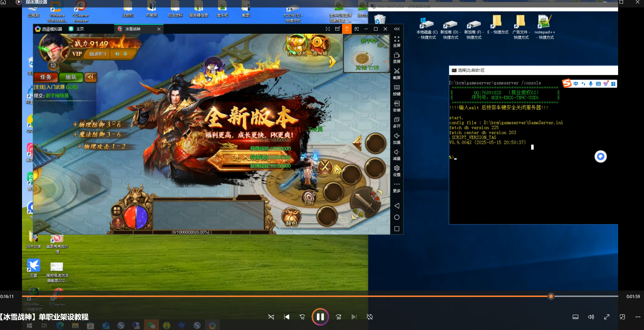Click the four-square menu icon beside the orb
The width and height of the screenshot is (644, 330).
(117, 211)
